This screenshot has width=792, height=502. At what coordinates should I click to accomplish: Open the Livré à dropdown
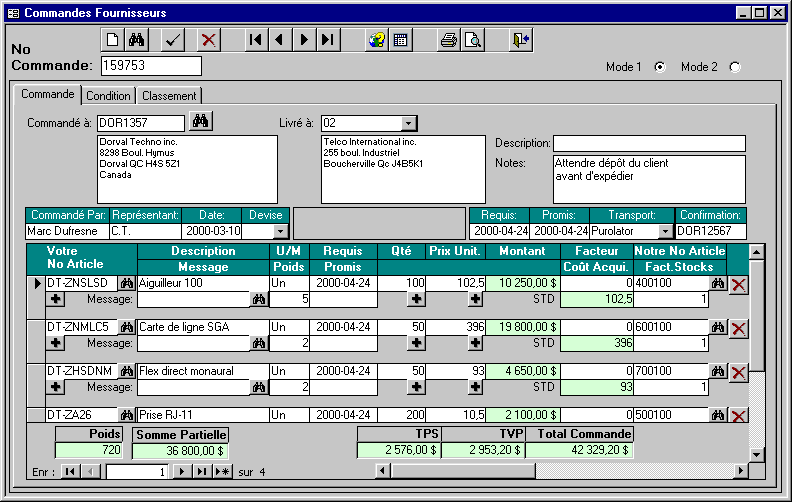click(x=409, y=123)
